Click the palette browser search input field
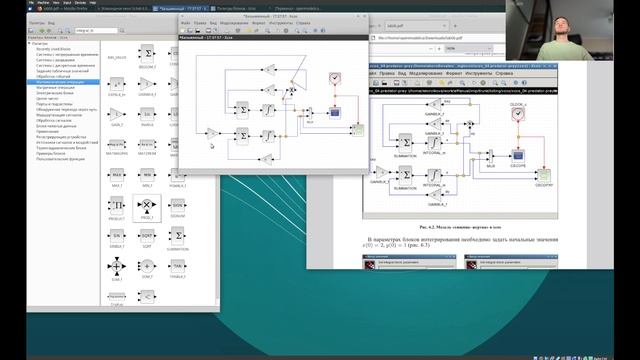This screenshot has width=640, height=360. (96, 31)
